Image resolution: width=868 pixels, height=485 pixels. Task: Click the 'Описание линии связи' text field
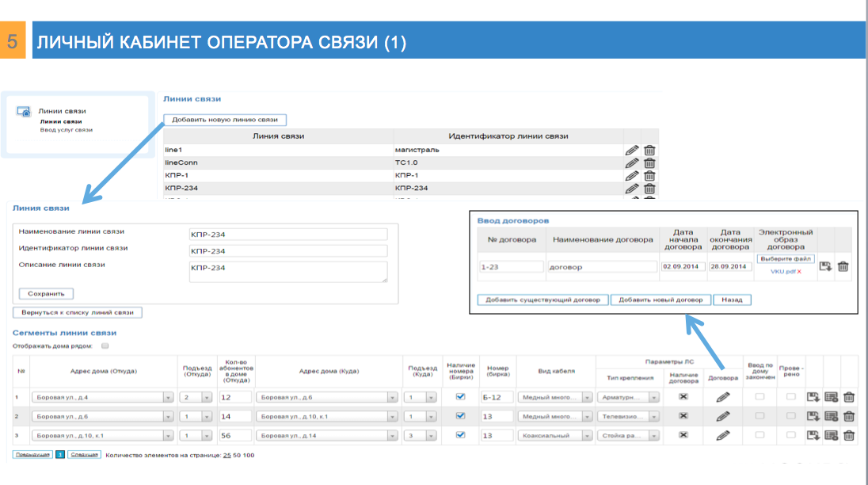coord(288,272)
